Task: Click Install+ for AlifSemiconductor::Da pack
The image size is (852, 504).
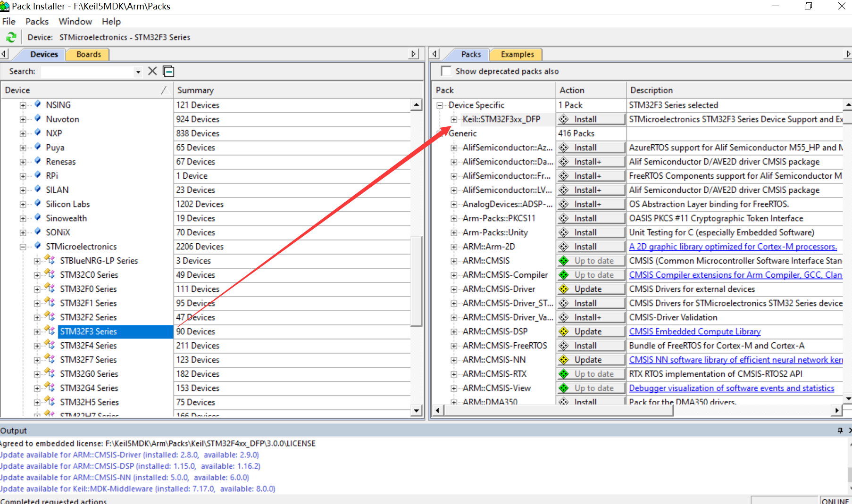Action: (592, 162)
